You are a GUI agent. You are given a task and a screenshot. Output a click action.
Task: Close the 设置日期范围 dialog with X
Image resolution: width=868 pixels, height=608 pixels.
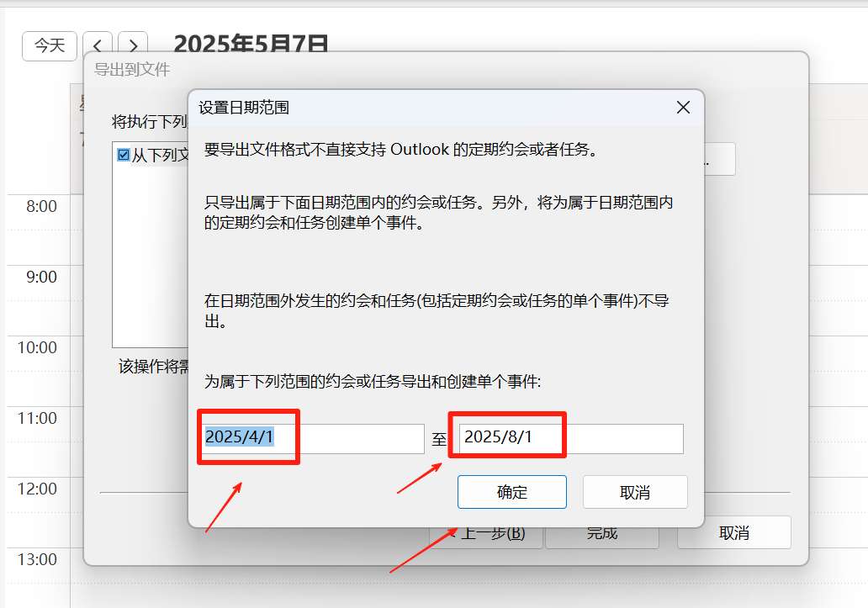(x=683, y=108)
